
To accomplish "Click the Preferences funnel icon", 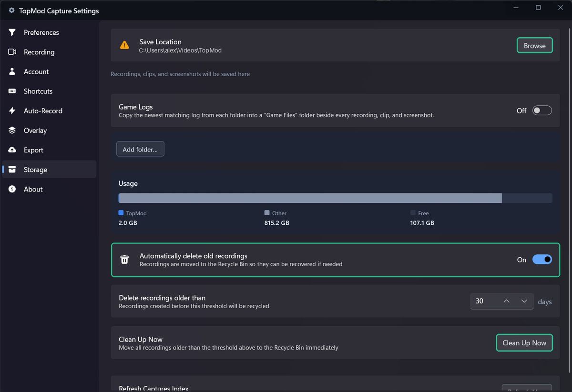I will pos(12,32).
